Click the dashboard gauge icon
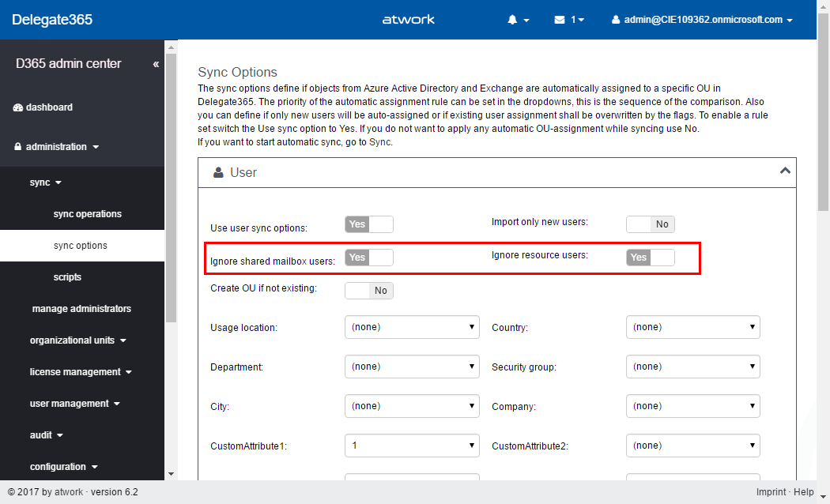 click(x=18, y=107)
